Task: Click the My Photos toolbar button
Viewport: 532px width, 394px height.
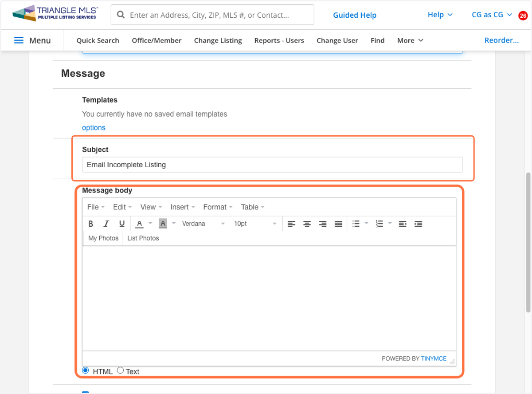Action: [x=103, y=238]
